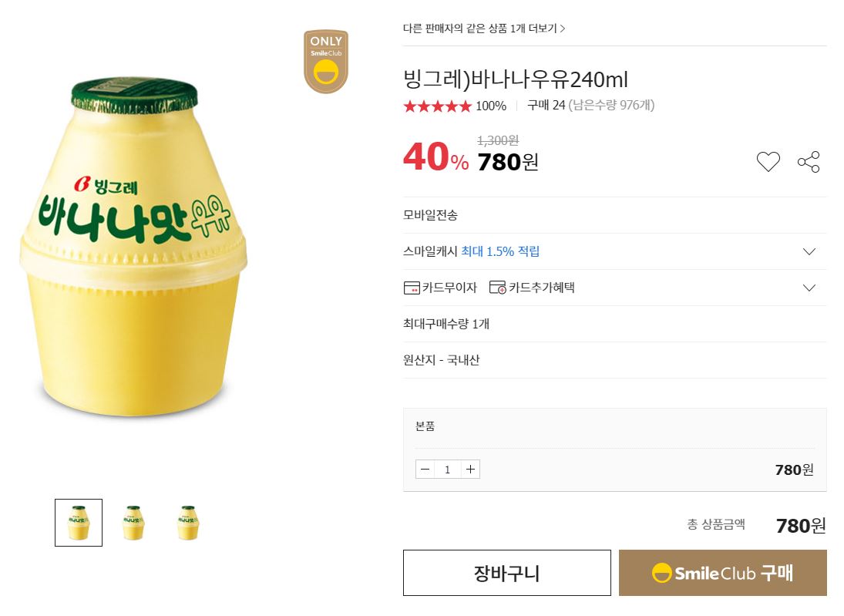Expand the card benefits row chevron
This screenshot has width=844, height=616.
(x=809, y=288)
